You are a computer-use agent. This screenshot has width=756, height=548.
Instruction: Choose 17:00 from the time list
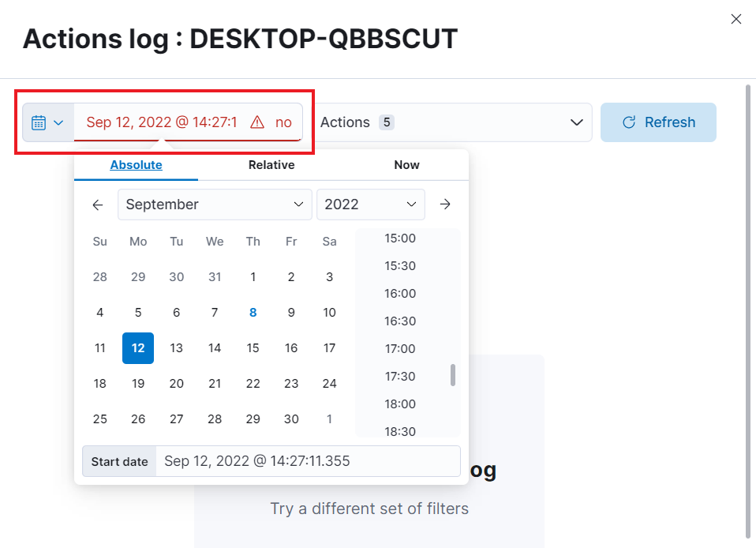(399, 348)
